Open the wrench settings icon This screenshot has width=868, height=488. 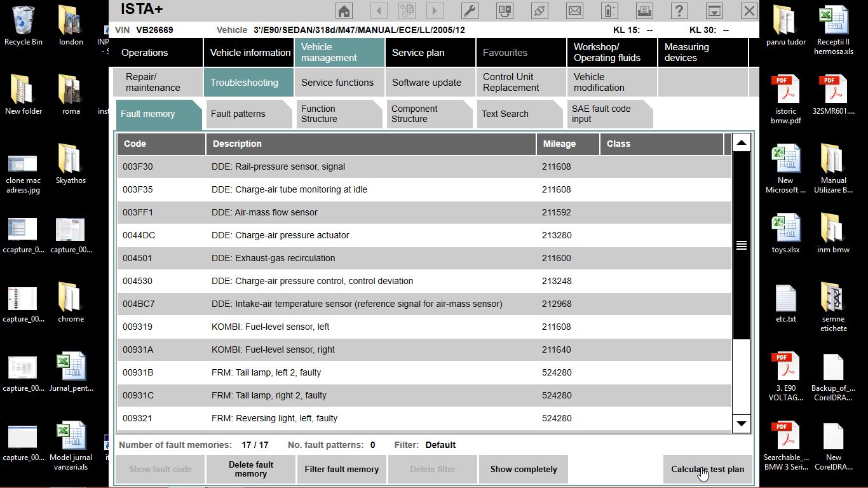pos(469,11)
